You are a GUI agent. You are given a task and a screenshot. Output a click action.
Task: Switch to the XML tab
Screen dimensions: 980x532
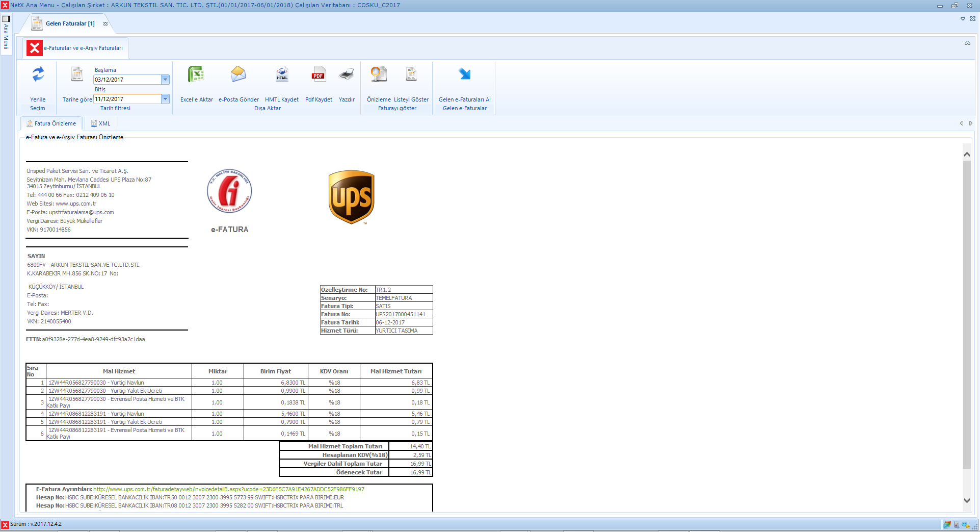click(x=100, y=123)
